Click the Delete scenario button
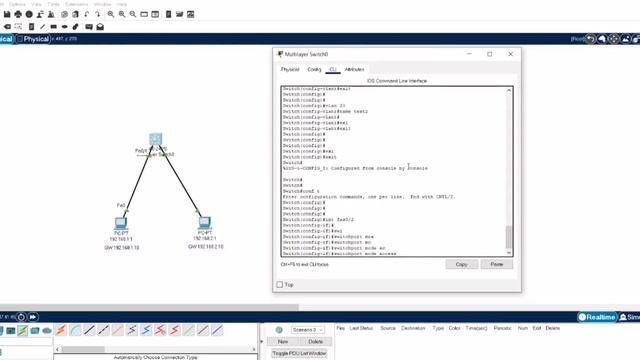This screenshot has width=640, height=360. point(316,342)
